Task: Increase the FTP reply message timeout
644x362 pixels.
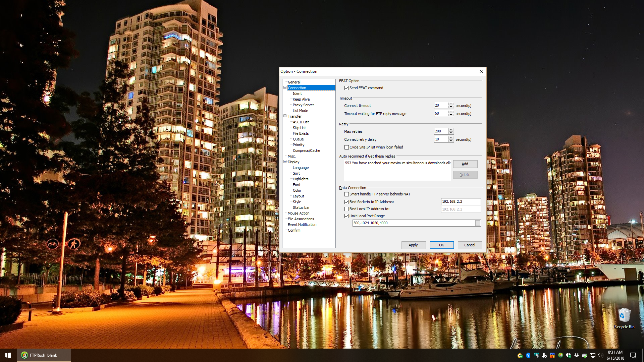Action: click(451, 112)
